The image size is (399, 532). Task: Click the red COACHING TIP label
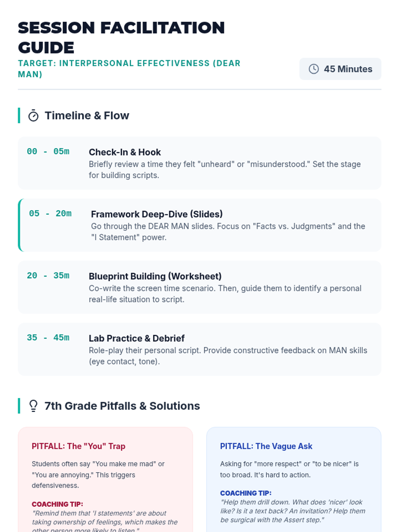57,504
